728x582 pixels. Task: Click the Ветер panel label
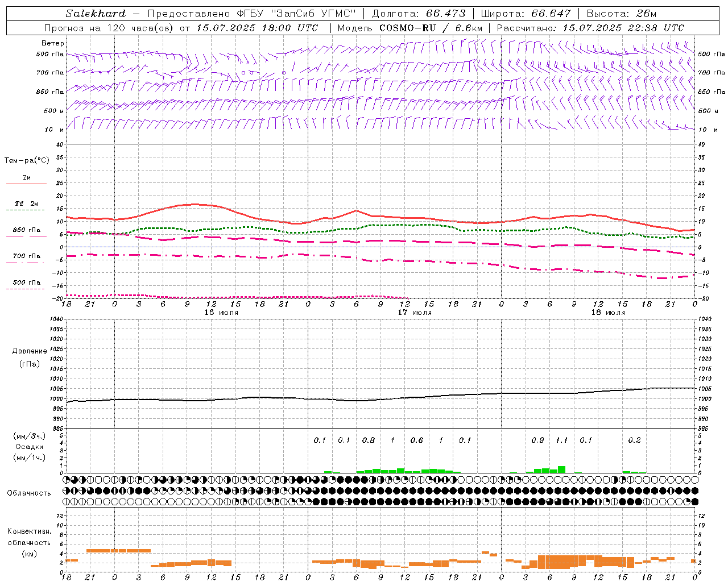tap(53, 43)
